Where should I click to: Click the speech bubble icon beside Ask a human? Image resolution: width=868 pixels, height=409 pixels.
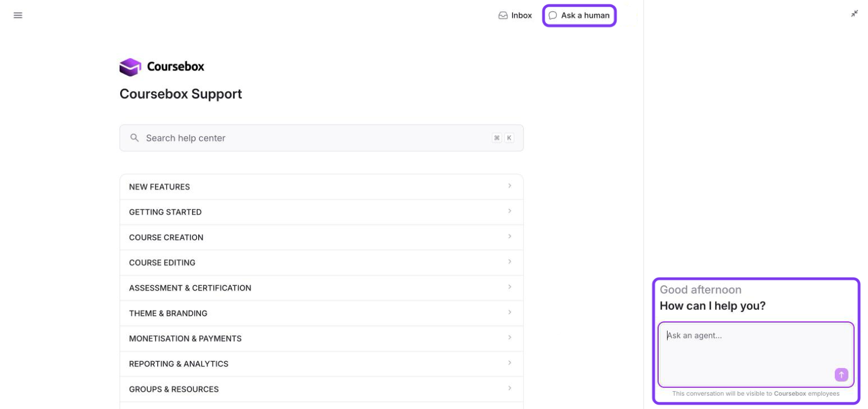[552, 16]
